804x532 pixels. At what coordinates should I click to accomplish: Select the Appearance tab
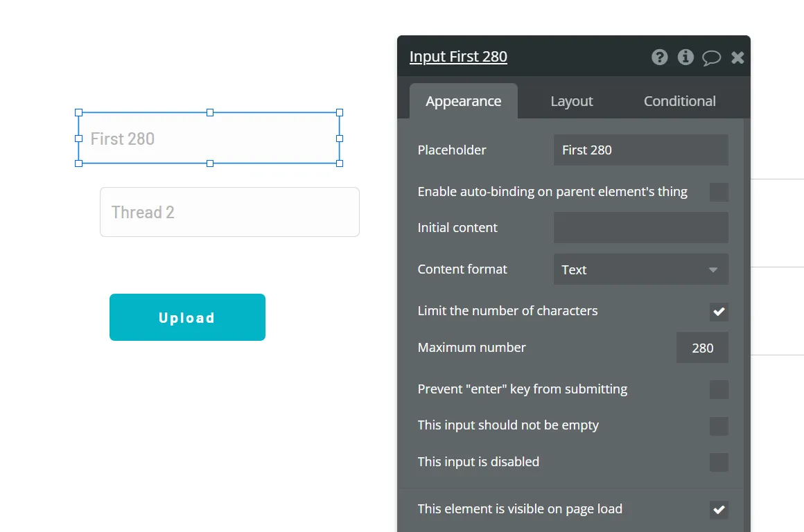coord(464,101)
